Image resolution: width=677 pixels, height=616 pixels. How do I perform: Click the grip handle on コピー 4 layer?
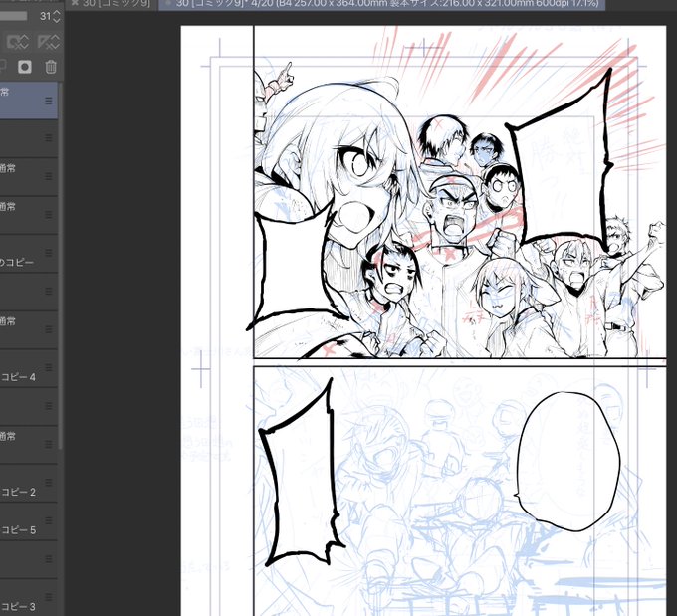click(49, 367)
